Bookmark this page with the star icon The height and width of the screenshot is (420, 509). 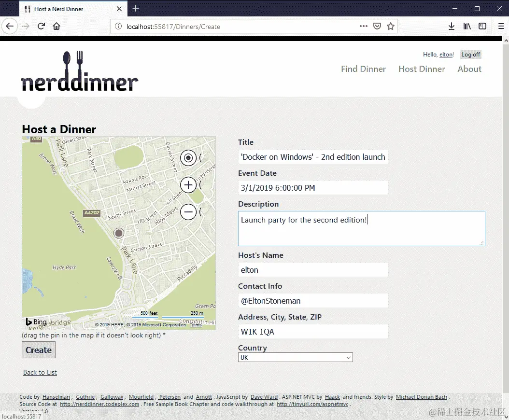391,26
